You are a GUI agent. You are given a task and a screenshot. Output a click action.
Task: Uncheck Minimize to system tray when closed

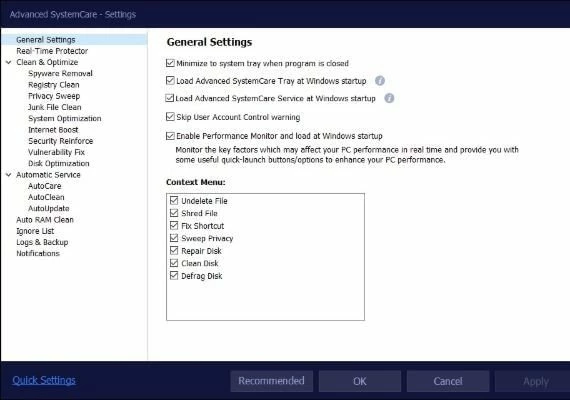170,63
